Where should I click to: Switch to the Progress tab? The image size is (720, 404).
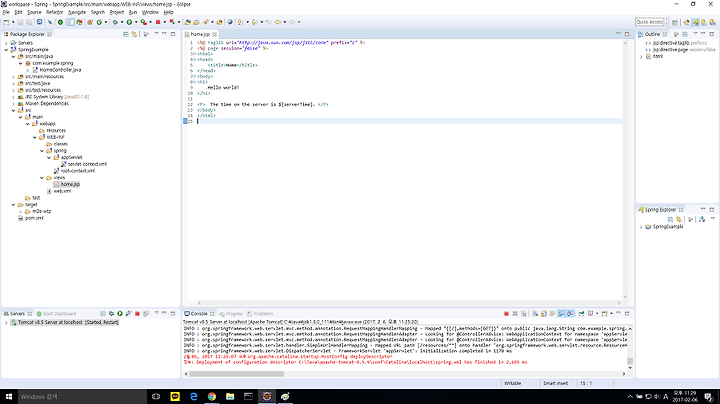231,314
